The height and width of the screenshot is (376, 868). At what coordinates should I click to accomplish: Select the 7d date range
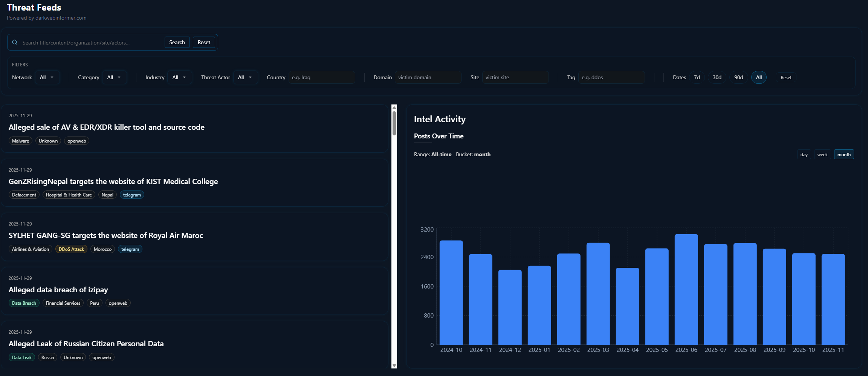tap(697, 77)
